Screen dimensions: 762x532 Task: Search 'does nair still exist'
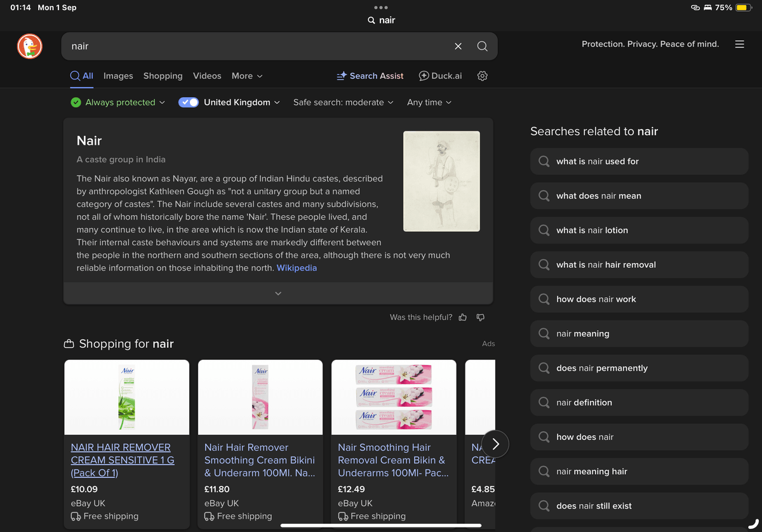coord(639,506)
